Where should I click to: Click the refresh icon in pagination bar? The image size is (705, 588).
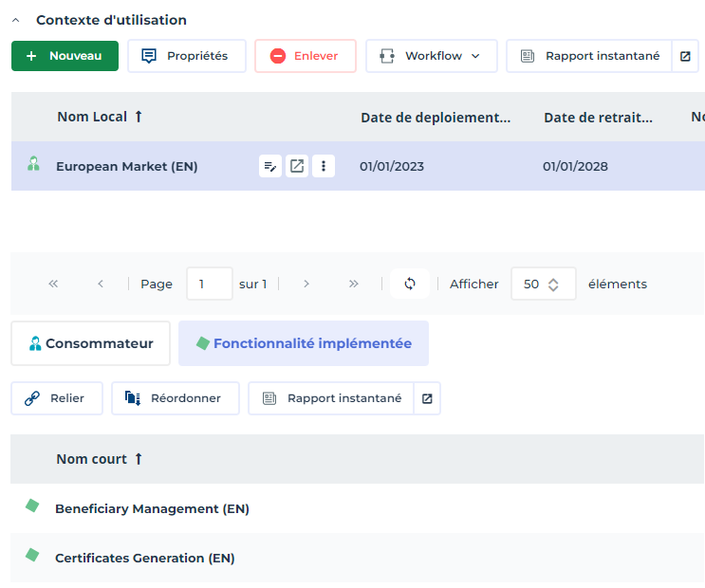[x=410, y=284]
